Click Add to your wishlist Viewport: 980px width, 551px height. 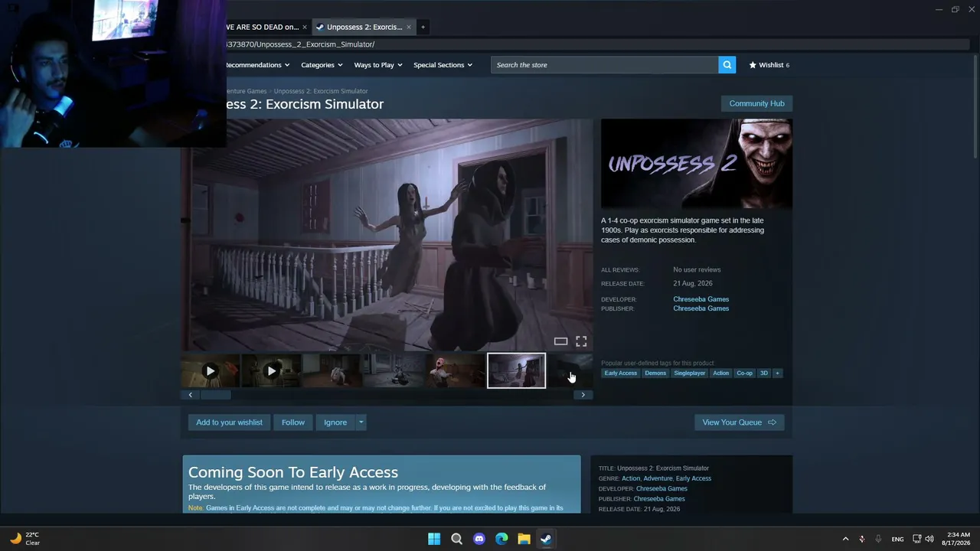tap(229, 422)
